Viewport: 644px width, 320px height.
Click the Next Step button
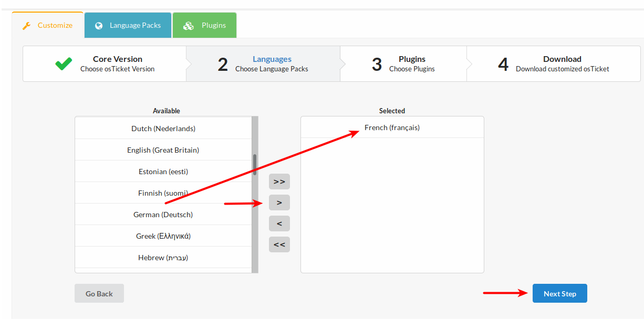(559, 294)
